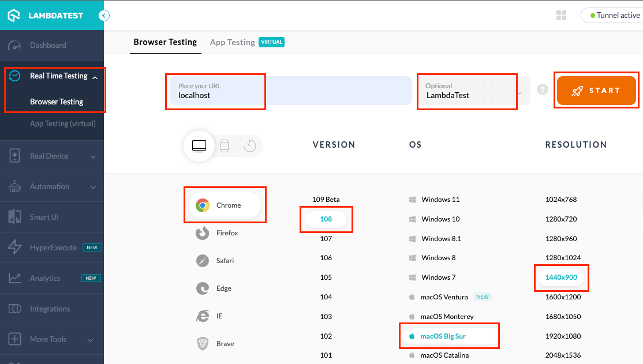643x364 pixels.
Task: Open the apps grid icon
Action: tap(561, 16)
